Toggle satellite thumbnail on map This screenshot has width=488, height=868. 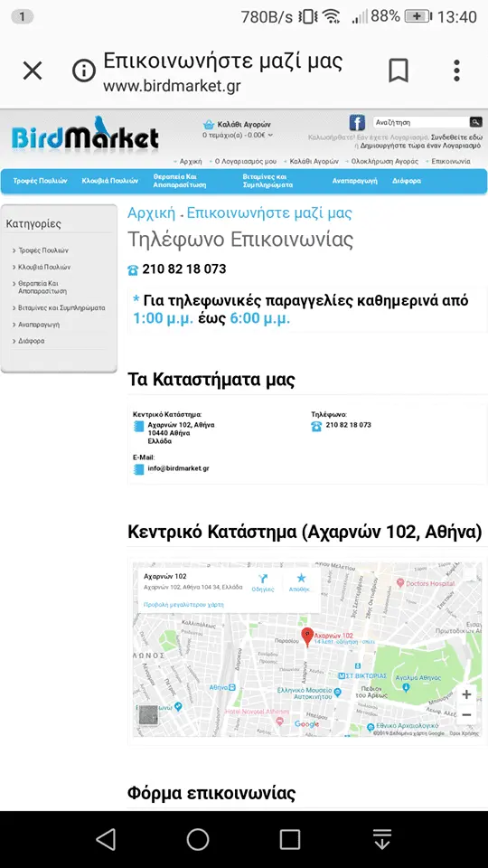click(x=148, y=715)
